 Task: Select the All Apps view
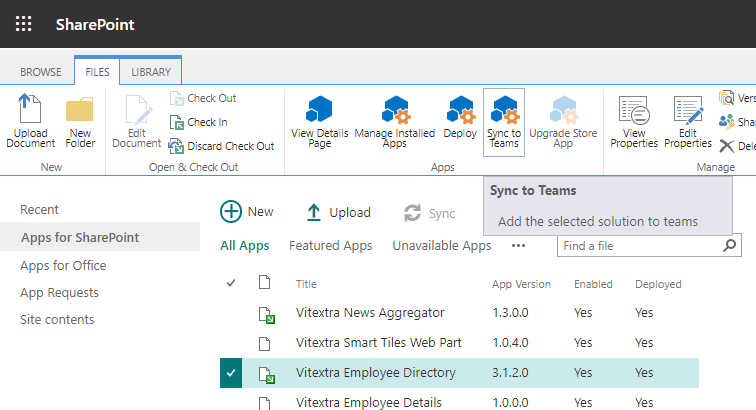coord(244,246)
